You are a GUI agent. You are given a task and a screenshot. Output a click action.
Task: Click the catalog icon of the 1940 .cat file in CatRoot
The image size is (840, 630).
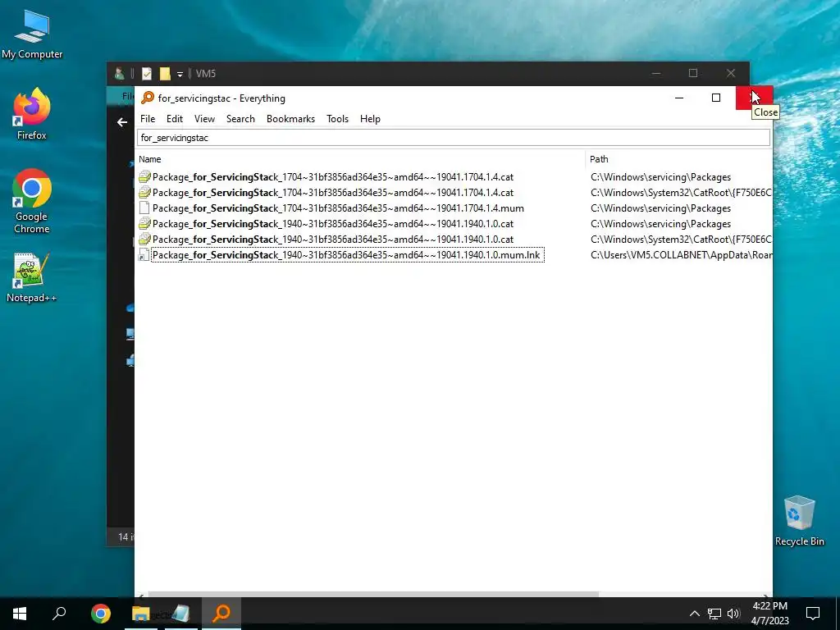[x=144, y=239]
